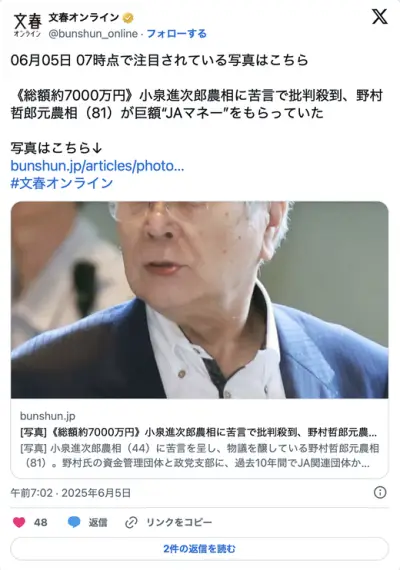Click the bunshun.jp card domain label
400x570 pixels.
(x=48, y=416)
